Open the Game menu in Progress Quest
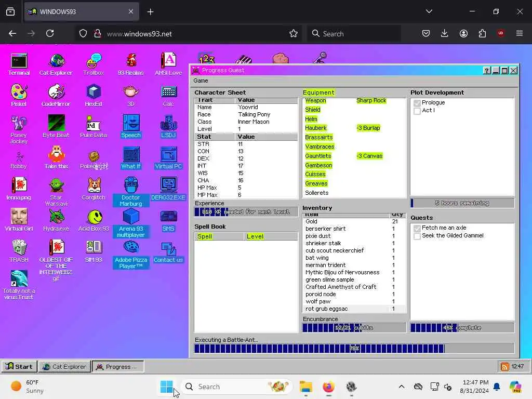 (x=201, y=81)
